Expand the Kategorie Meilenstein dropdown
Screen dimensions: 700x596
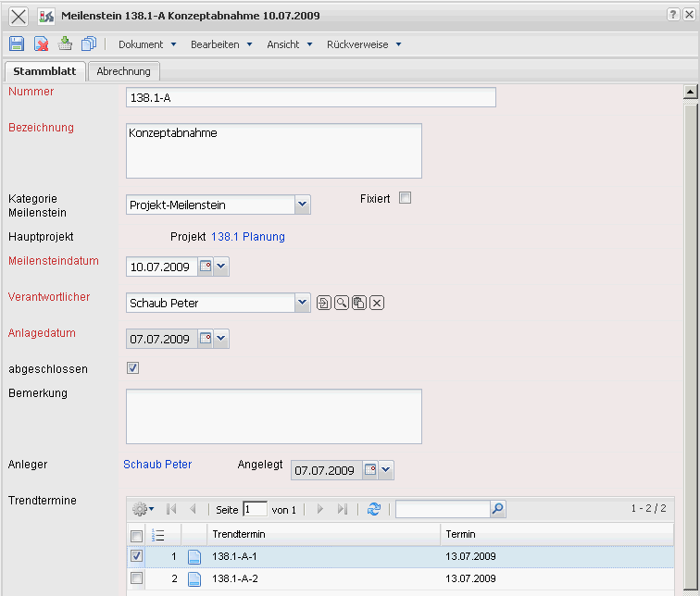click(x=302, y=205)
